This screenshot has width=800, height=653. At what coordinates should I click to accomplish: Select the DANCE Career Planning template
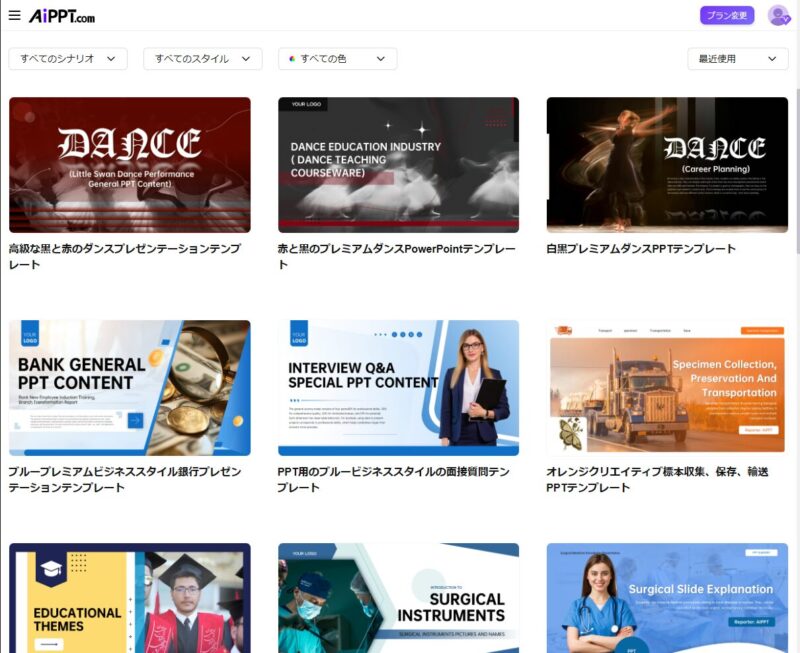(667, 165)
